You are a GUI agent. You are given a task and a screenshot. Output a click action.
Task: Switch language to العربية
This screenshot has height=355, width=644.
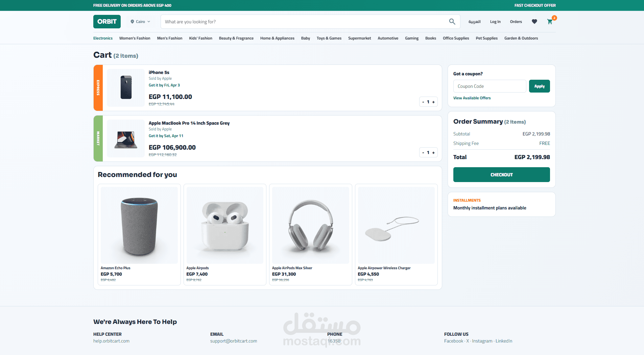pos(474,22)
